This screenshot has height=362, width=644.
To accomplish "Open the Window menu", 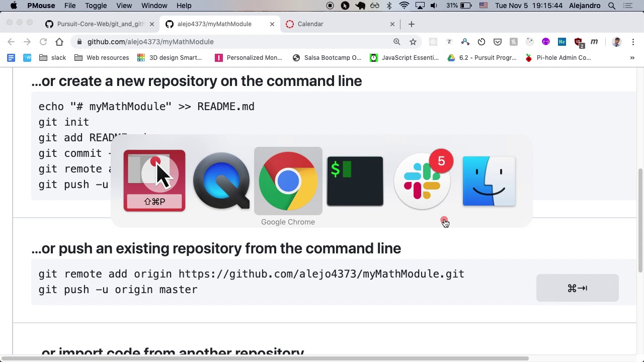I will coord(154,6).
